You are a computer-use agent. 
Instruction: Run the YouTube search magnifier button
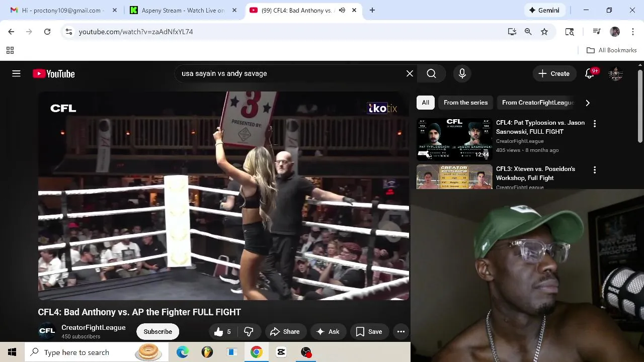431,73
